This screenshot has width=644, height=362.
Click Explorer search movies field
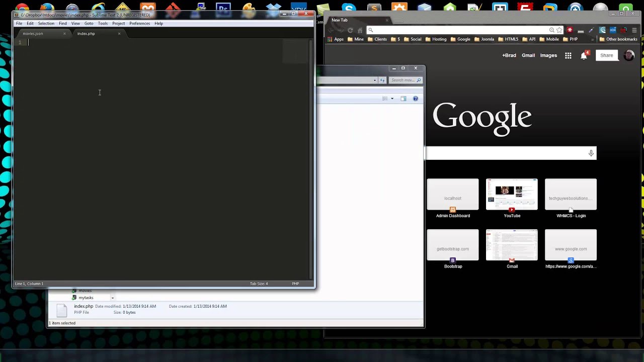pyautogui.click(x=406, y=80)
